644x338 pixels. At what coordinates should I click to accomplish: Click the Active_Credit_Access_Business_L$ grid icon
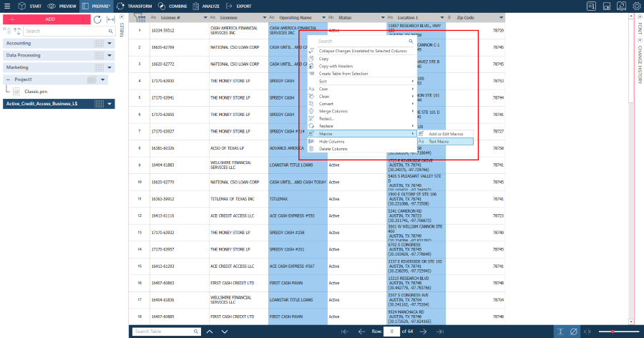99,104
